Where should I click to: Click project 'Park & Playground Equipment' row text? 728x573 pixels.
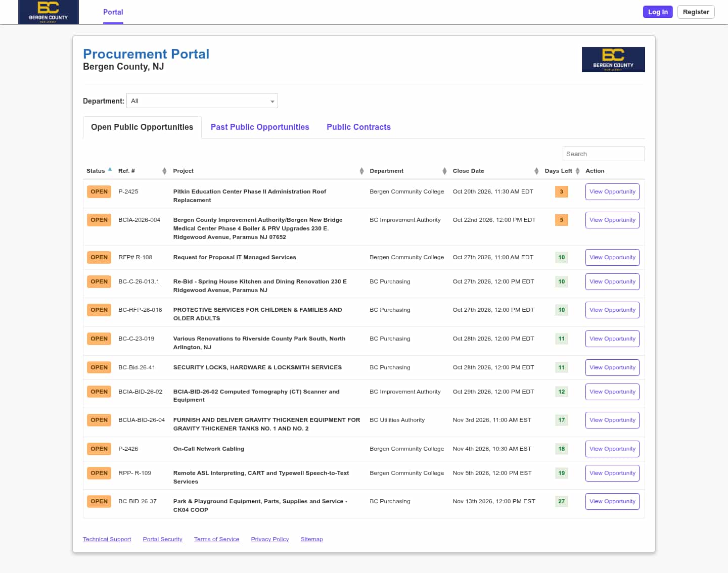260,506
